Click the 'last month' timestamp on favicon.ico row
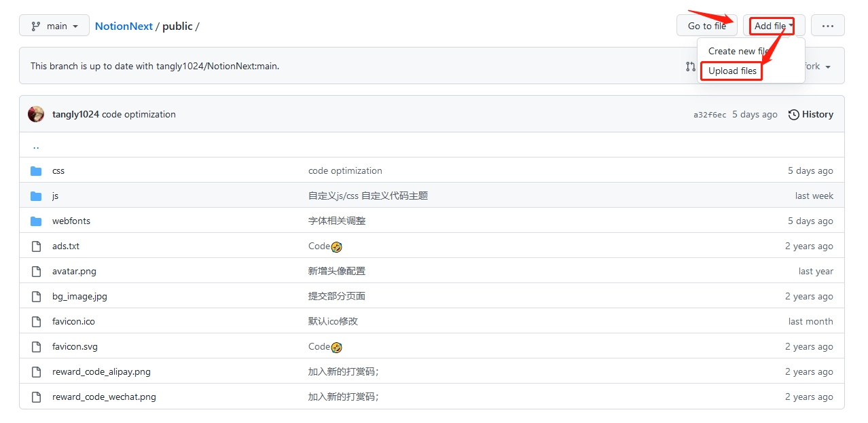This screenshot has width=868, height=423. tap(810, 321)
